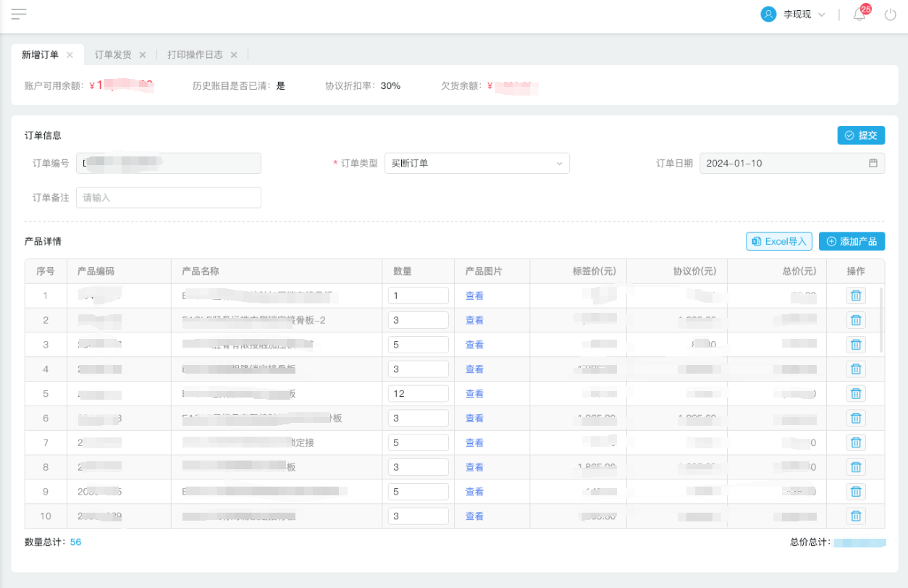Click the disabled 订单编号 field

click(x=169, y=163)
